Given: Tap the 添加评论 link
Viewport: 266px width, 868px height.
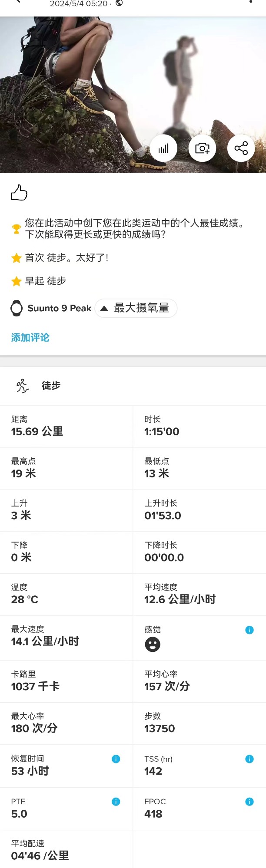Looking at the screenshot, I should (30, 337).
